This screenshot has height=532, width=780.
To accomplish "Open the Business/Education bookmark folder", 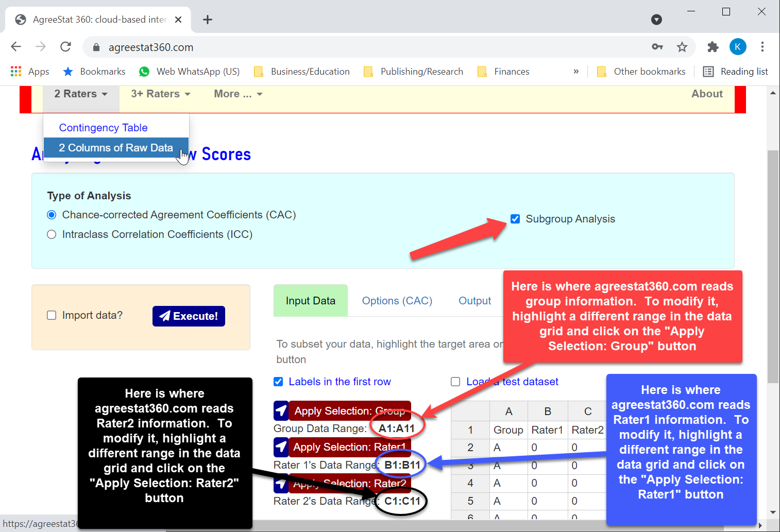I will point(302,72).
